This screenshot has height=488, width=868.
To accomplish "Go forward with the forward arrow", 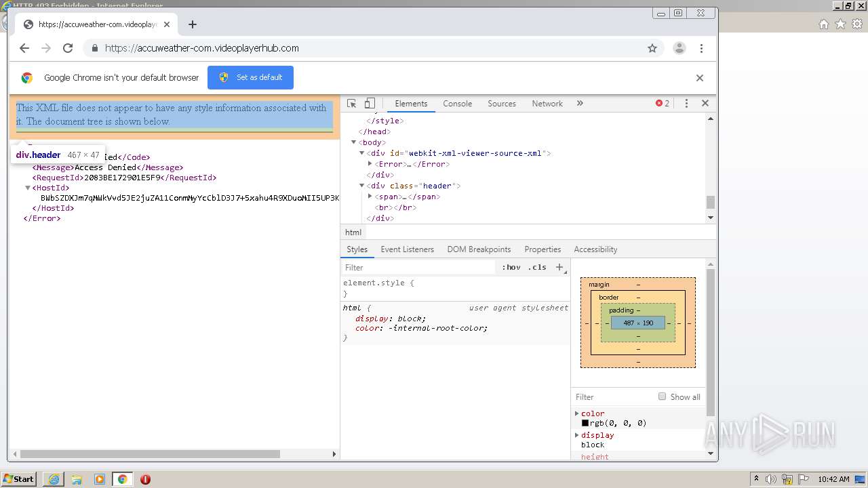I will pyautogui.click(x=46, y=48).
